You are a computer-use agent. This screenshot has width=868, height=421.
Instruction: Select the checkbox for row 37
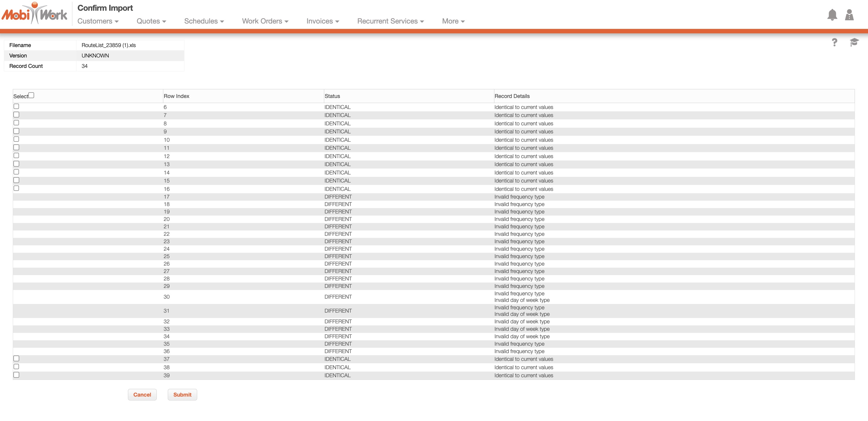16,358
